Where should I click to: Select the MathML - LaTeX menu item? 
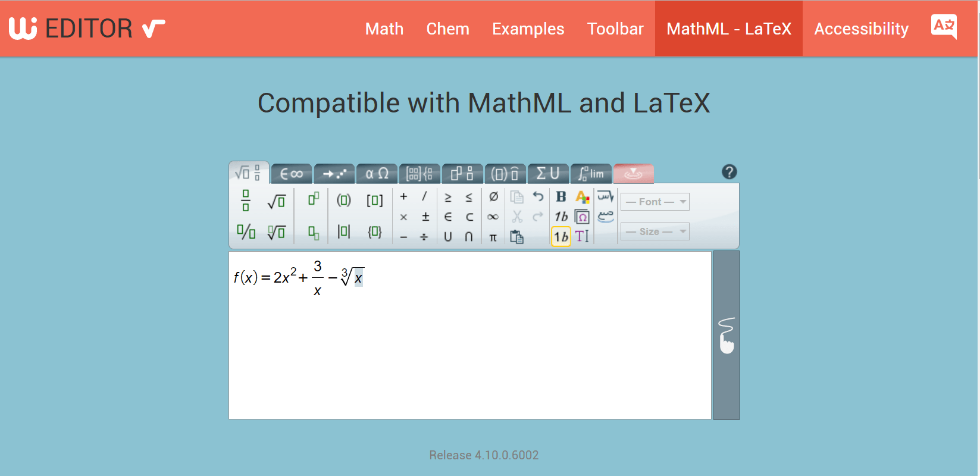(x=729, y=29)
